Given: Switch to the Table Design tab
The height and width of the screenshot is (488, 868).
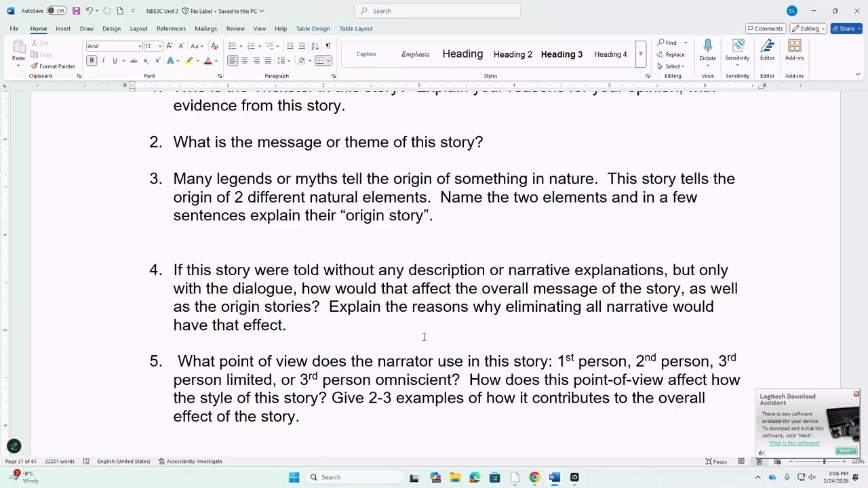Looking at the screenshot, I should (313, 28).
